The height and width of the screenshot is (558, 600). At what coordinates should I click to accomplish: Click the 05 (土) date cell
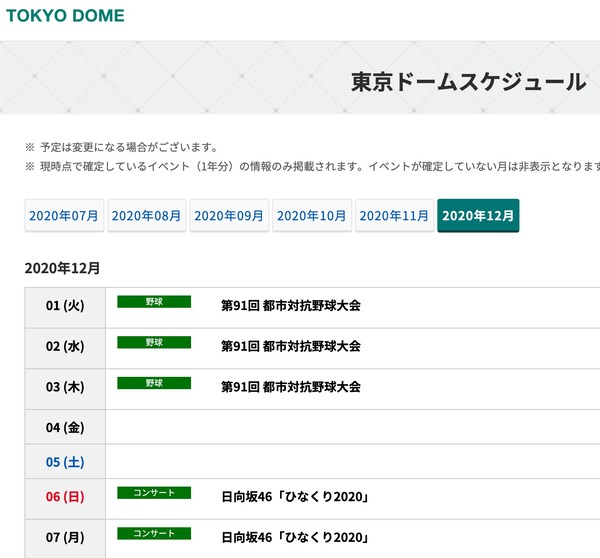coord(65,461)
